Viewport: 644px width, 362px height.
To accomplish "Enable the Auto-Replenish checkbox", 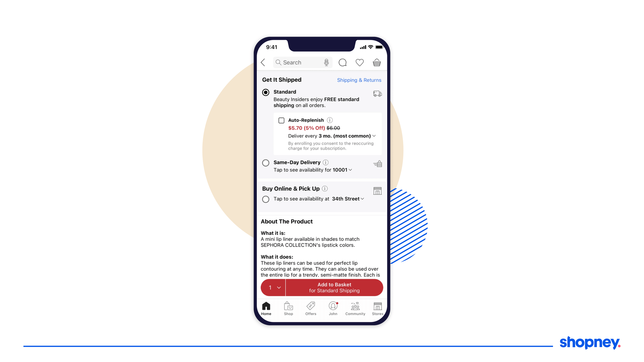I will [281, 120].
